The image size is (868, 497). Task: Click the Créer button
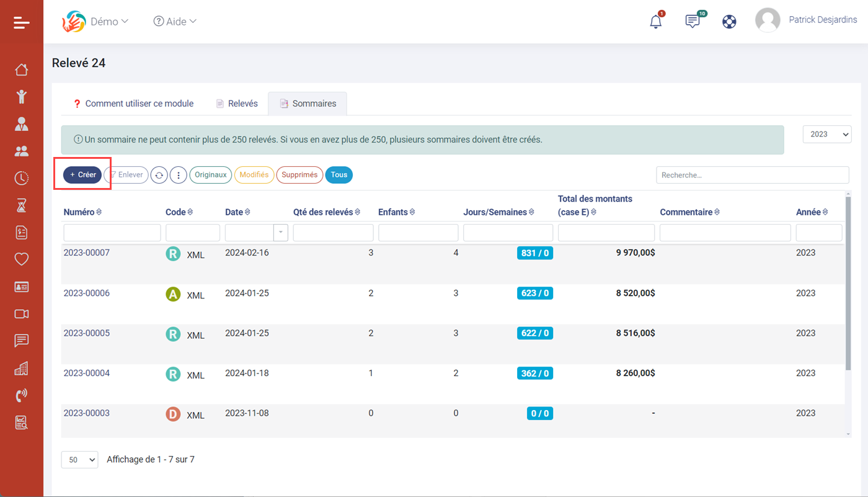[x=82, y=175]
